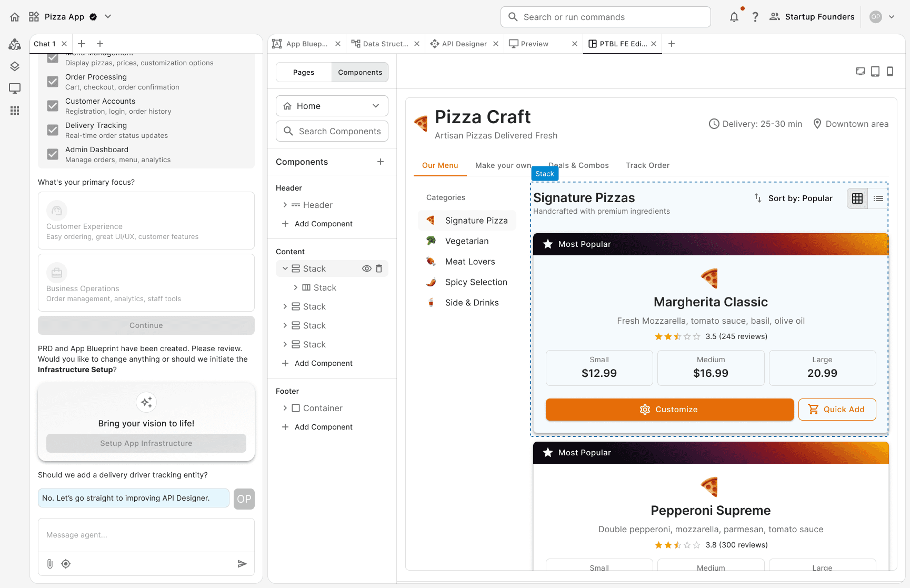Switch pizzas to grid view

857,198
